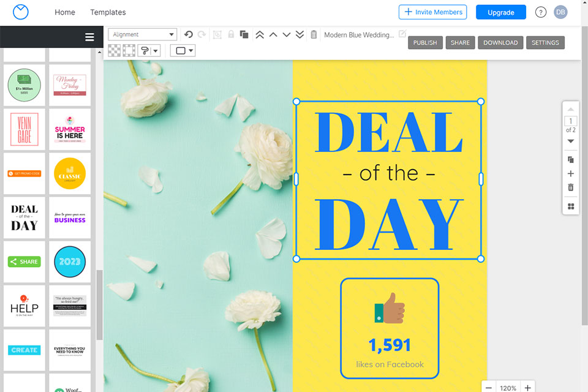Click the Upgrade button
The width and height of the screenshot is (588, 392).
(x=501, y=12)
